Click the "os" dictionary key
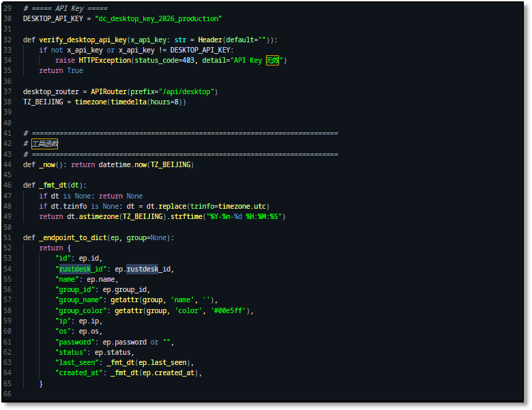 pos(63,332)
